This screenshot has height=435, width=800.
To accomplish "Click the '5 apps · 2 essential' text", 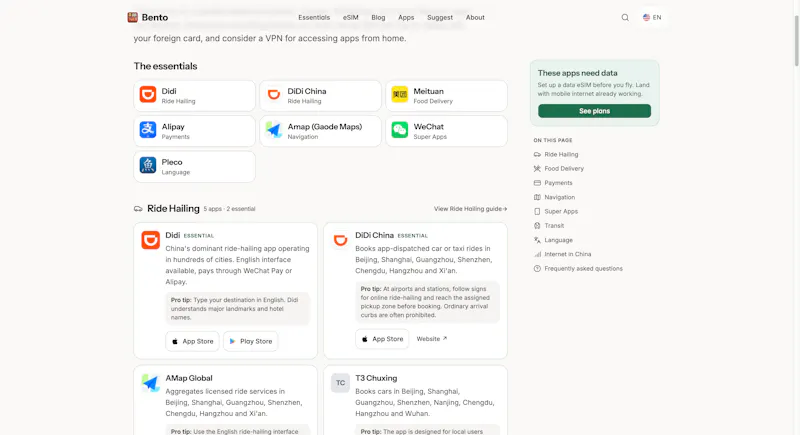I will point(229,209).
